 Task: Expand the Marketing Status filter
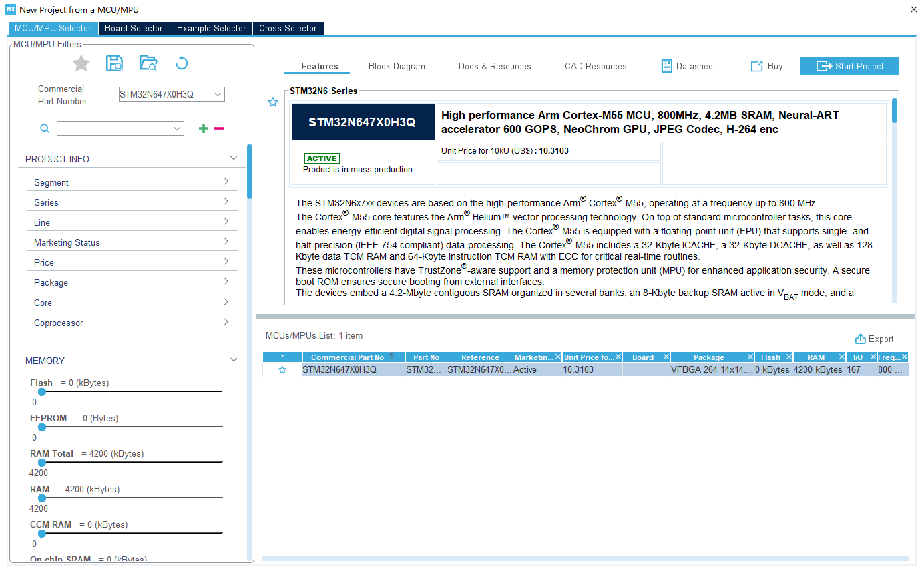226,242
